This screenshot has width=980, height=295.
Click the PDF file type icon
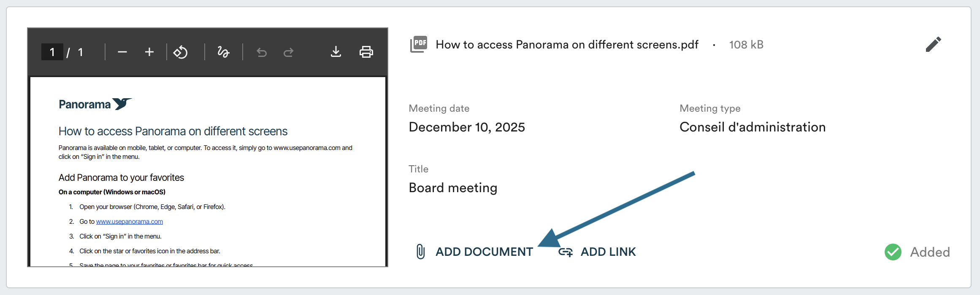tap(419, 44)
